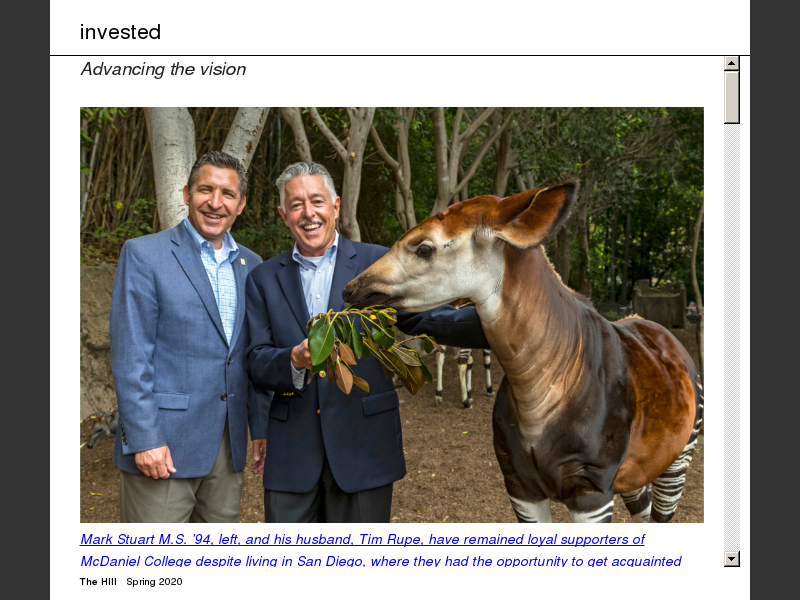
Task: Click 'The Hill' footer label
Action: point(98,582)
